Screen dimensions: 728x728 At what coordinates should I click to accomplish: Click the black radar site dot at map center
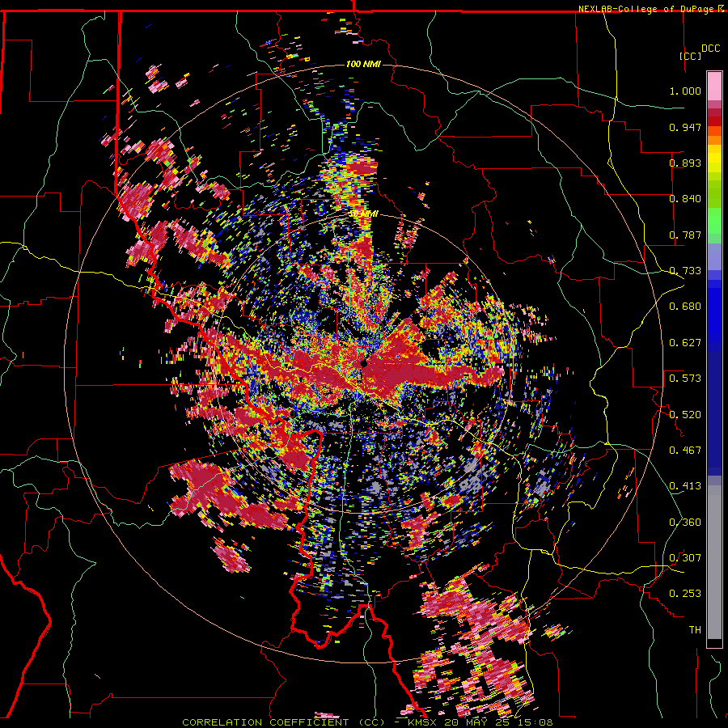tap(365, 363)
